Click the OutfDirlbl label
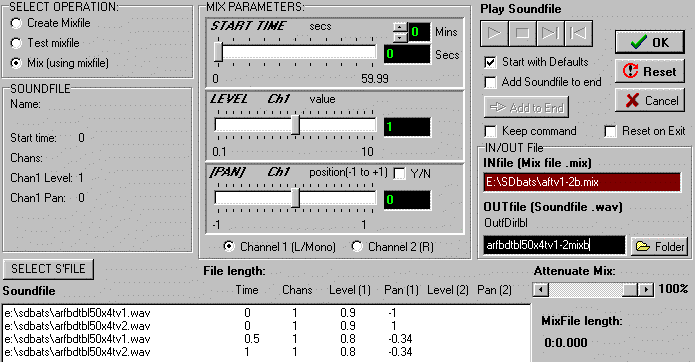This screenshot has width=695, height=362. 506,222
